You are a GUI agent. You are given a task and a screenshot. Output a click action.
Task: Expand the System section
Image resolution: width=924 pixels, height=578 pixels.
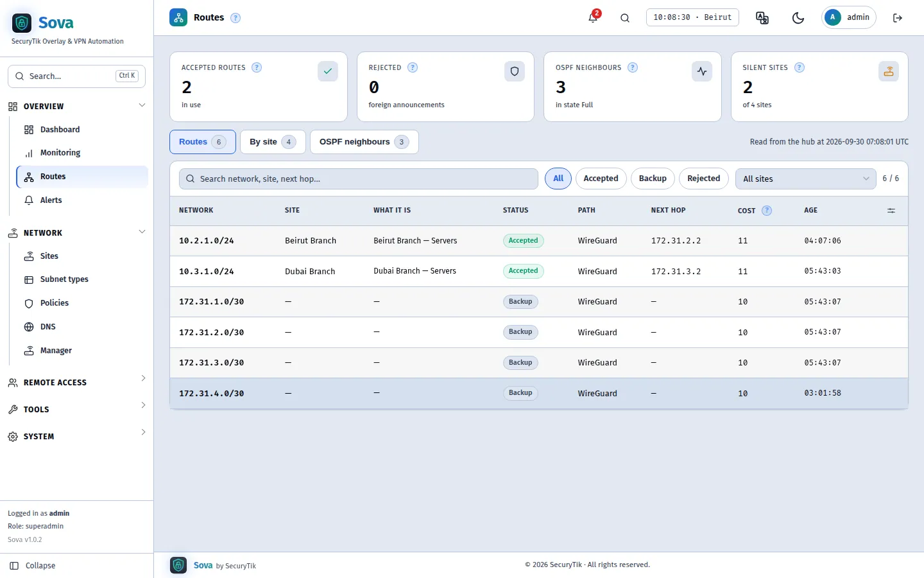click(77, 436)
